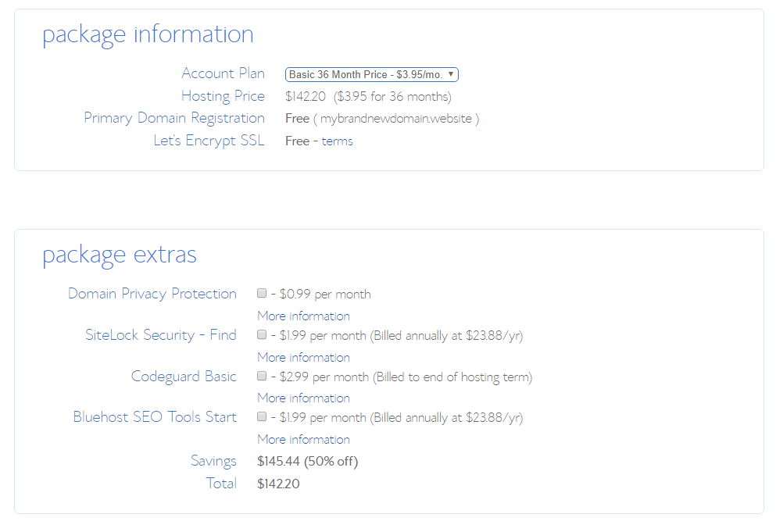Select Bluehost SEO Tools Start checkbox
This screenshot has width=776, height=532.
(x=262, y=416)
